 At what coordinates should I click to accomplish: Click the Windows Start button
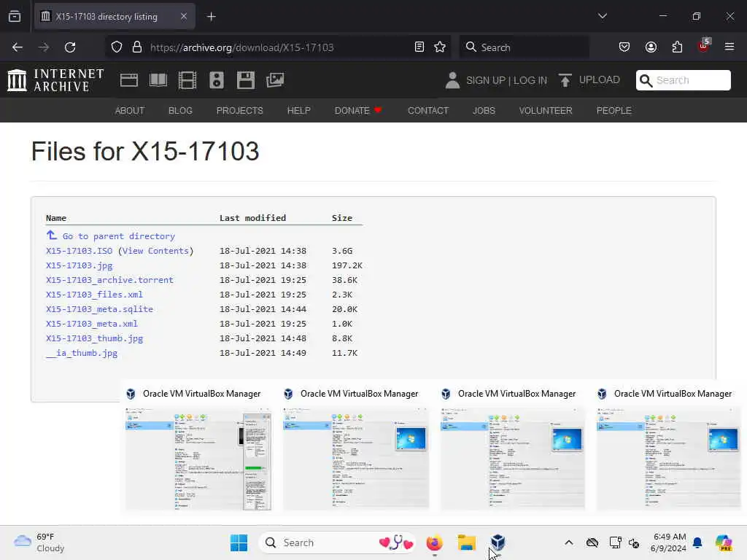point(239,542)
